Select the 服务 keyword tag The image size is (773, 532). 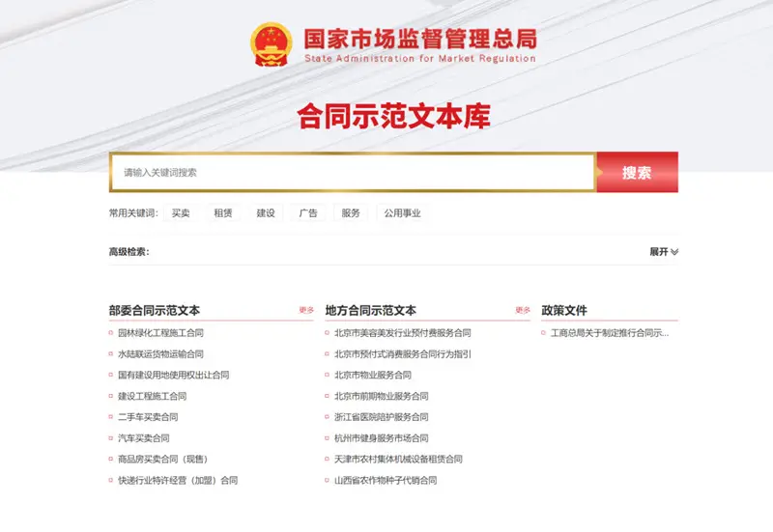coord(351,213)
